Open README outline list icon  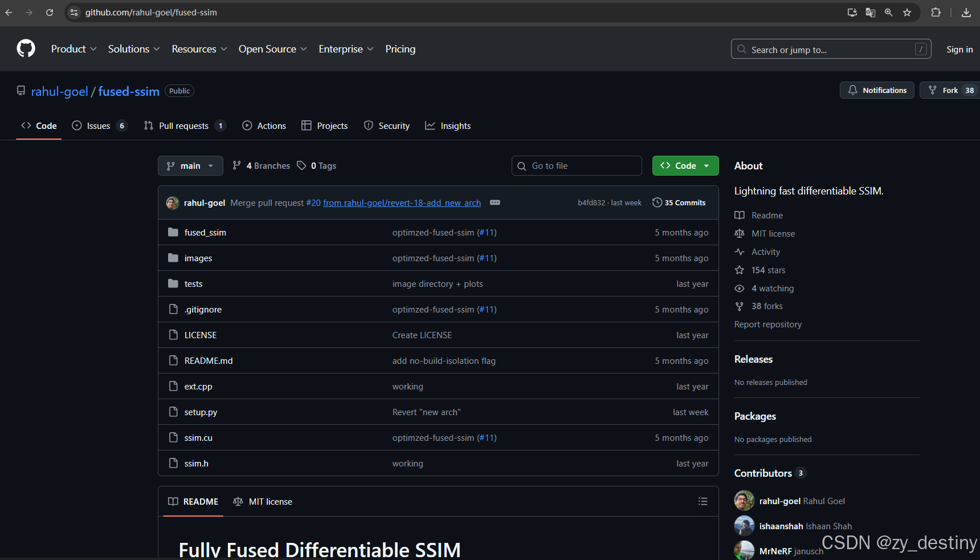[x=703, y=501]
